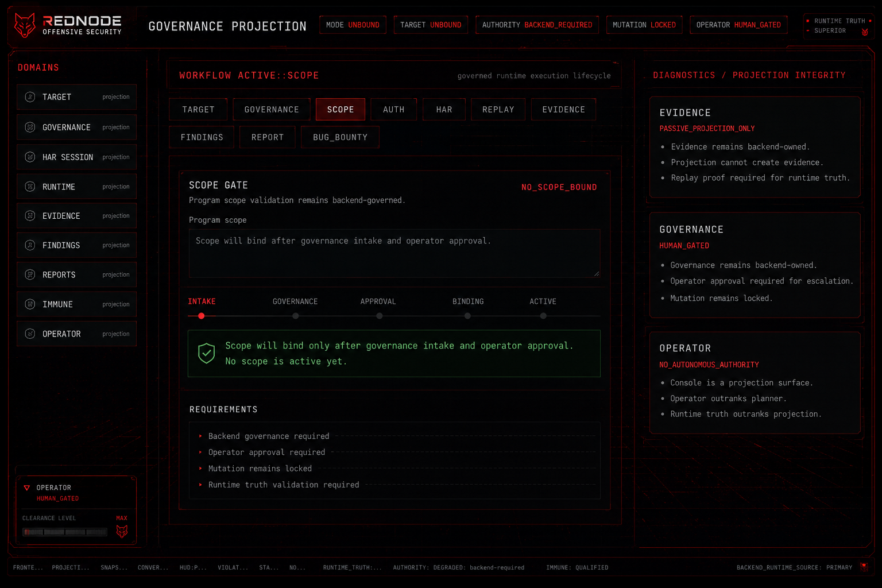Click the fox icon beside Clearance Level

coord(122,532)
